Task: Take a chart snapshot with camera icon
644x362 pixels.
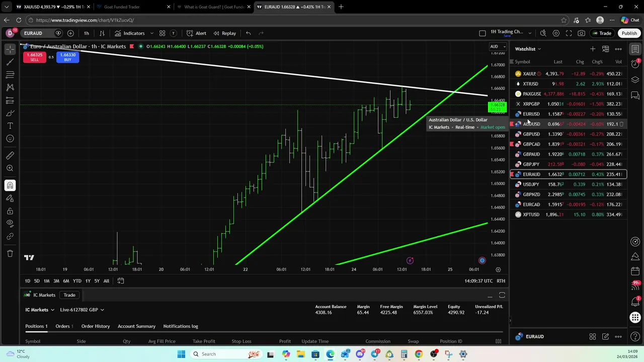Action: (581, 33)
